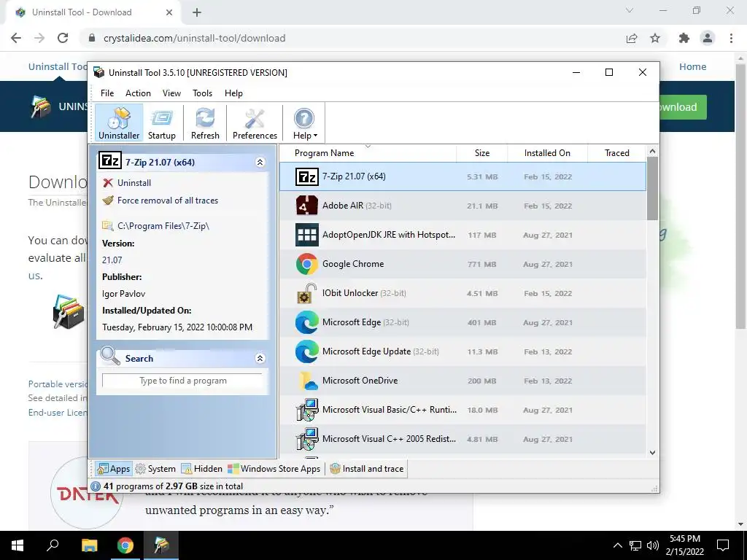Open the Windows Start menu
747x560 pixels.
tap(18, 545)
